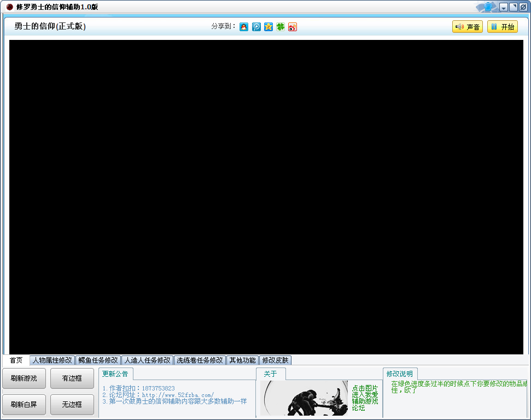
Task: Click the 无边框 button
Action: (x=72, y=405)
